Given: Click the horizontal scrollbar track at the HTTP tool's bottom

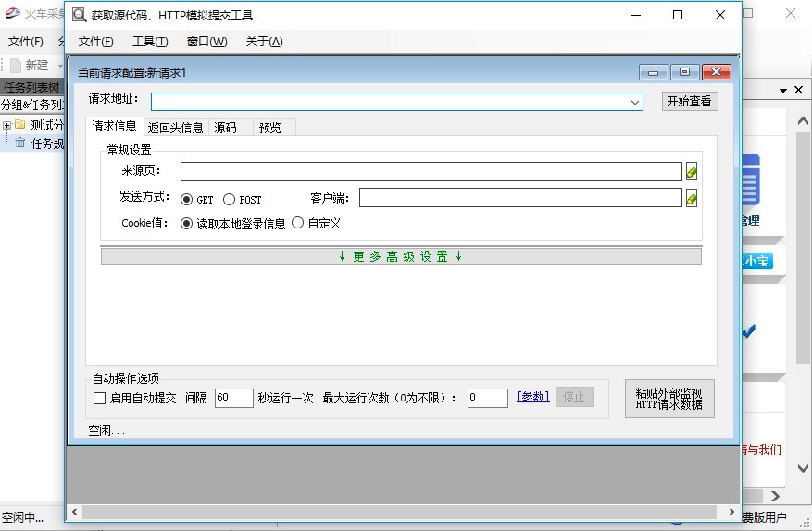Looking at the screenshot, I should tap(400, 512).
